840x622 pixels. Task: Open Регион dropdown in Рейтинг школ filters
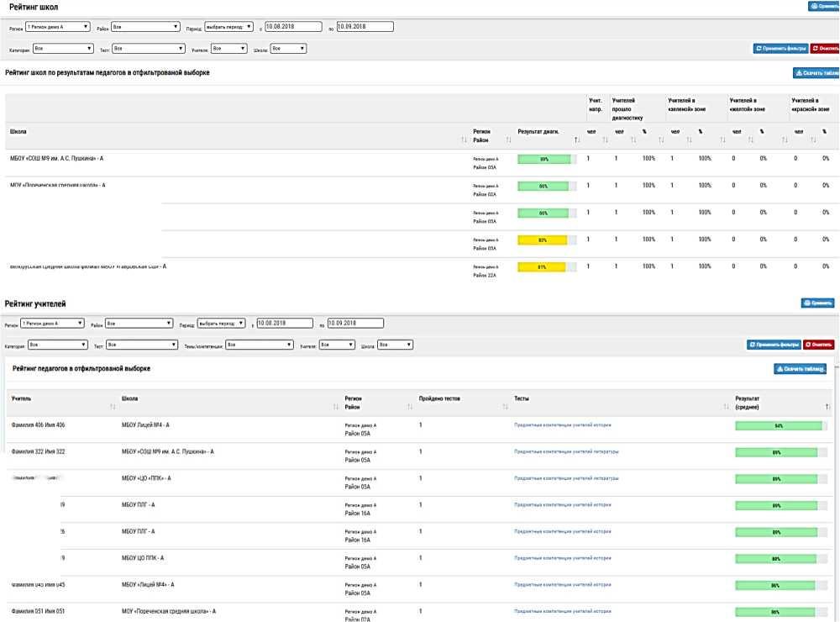[x=58, y=27]
